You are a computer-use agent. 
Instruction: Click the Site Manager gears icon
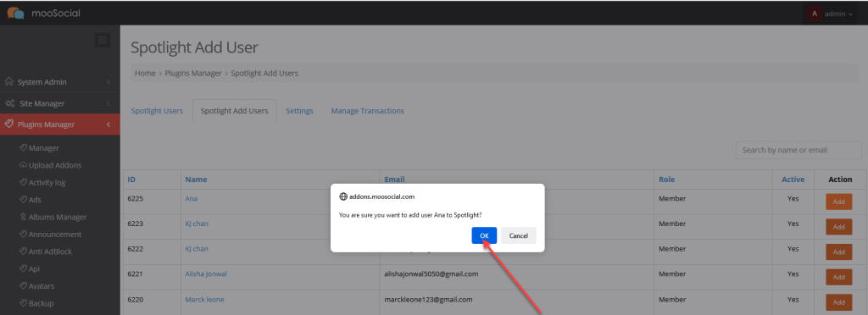[x=9, y=103]
